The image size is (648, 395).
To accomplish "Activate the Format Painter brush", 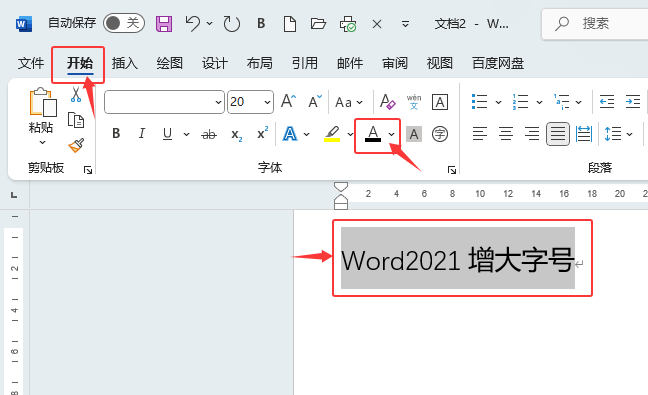I will 76,145.
